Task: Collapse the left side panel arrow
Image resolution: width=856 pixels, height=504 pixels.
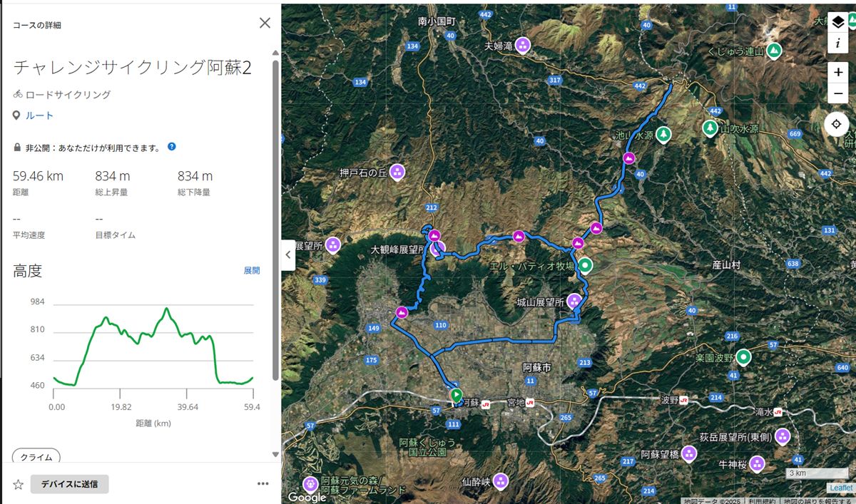Action: 288,254
